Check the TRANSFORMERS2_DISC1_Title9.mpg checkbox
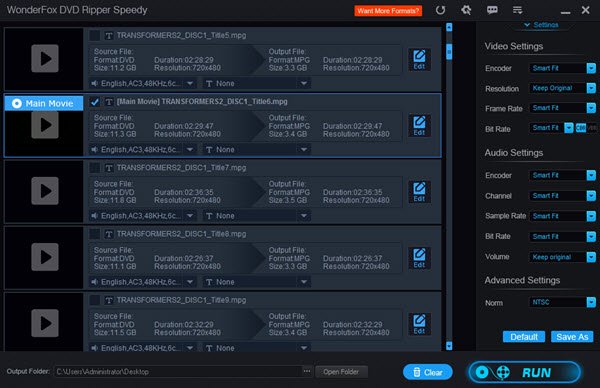 (95, 300)
